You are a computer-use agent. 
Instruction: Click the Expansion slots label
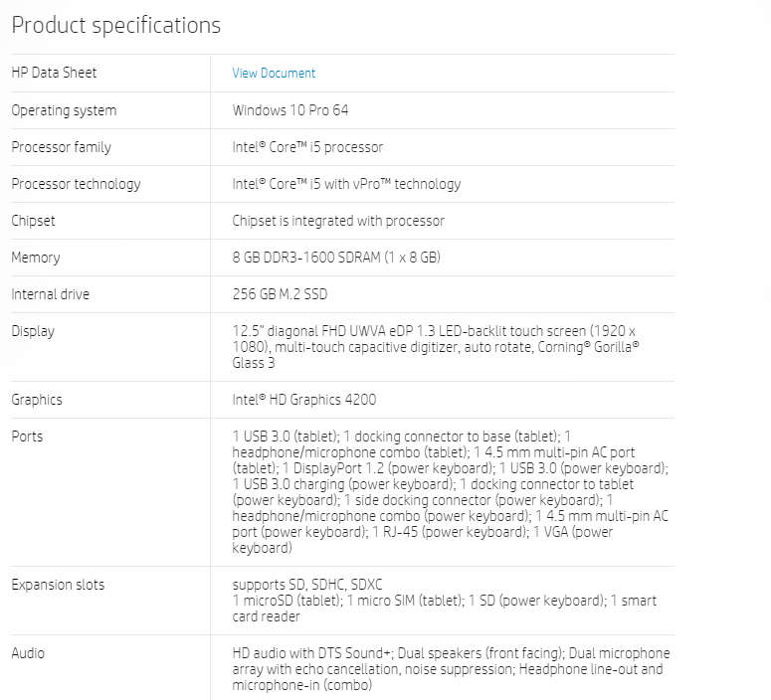click(58, 585)
